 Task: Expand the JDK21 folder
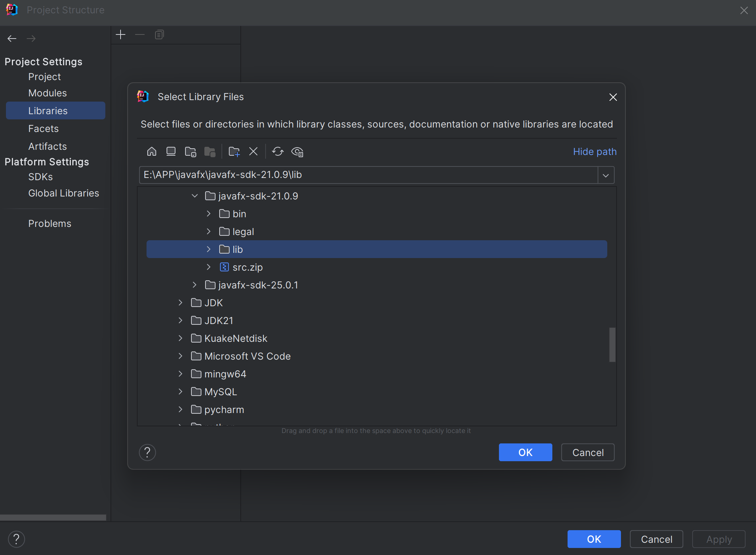point(181,320)
